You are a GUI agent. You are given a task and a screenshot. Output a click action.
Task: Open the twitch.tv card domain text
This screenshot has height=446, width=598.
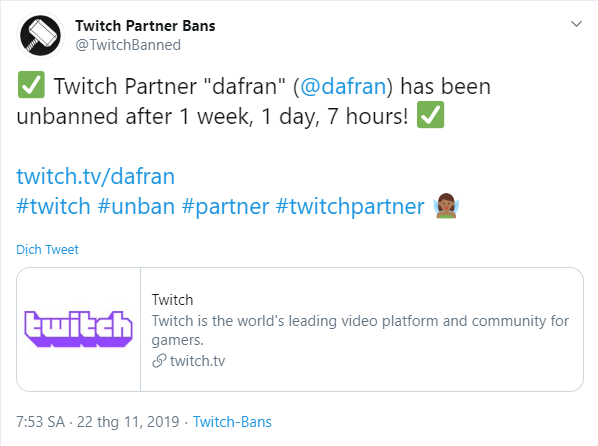coord(198,361)
